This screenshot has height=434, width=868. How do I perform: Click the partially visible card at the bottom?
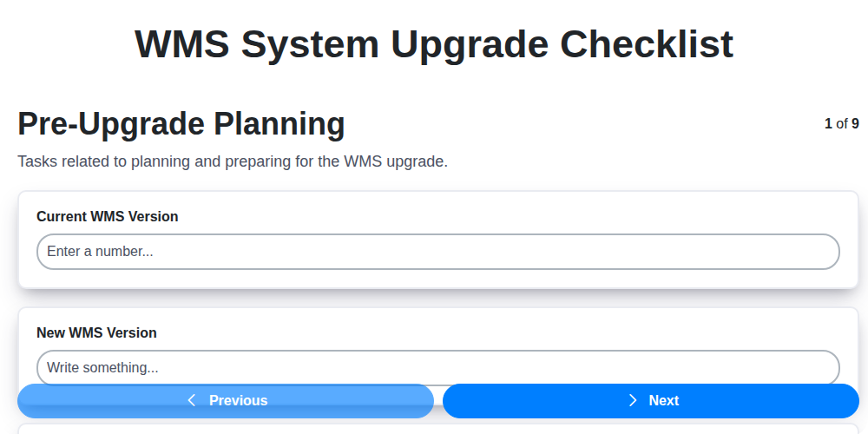(437, 428)
